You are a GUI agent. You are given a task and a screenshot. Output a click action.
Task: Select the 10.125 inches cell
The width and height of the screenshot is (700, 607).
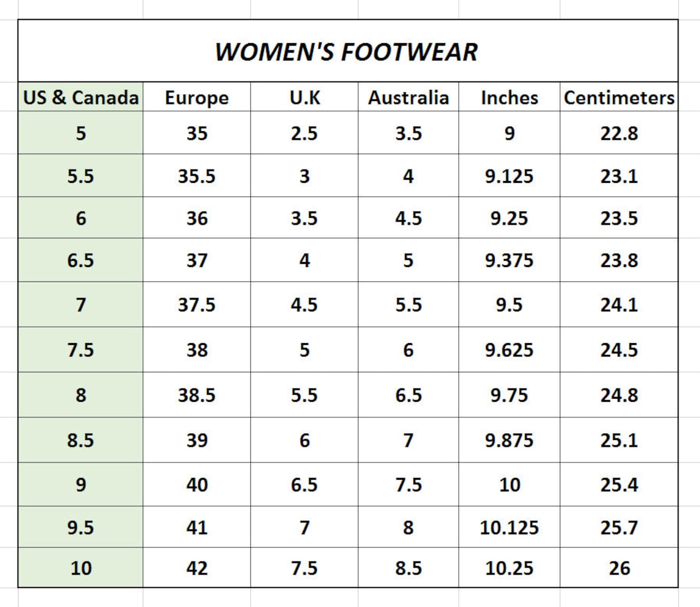509,527
